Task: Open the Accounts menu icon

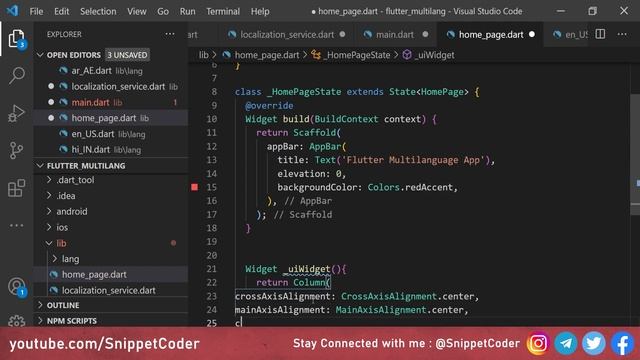Action: click(17, 287)
